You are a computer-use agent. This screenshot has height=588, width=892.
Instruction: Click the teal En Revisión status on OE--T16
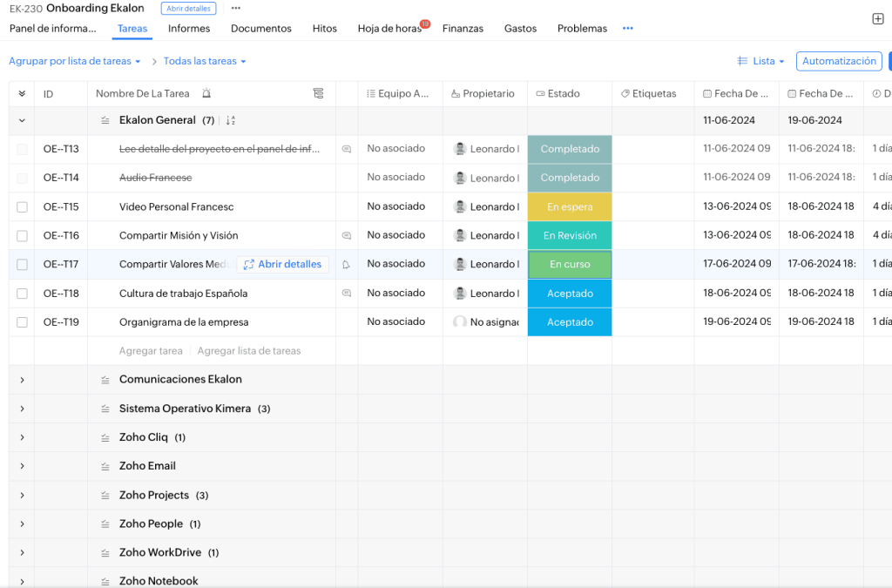[570, 235]
